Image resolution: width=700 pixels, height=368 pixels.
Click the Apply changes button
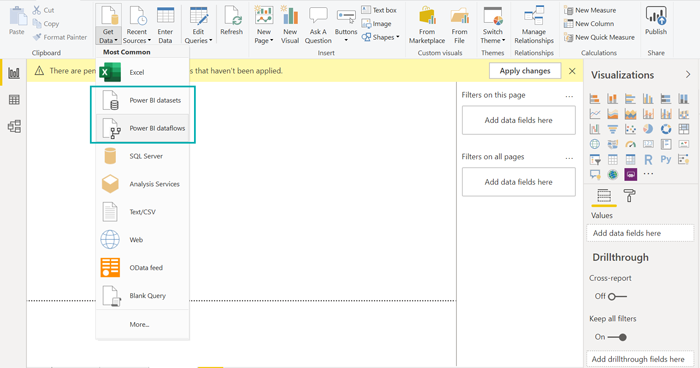point(525,71)
